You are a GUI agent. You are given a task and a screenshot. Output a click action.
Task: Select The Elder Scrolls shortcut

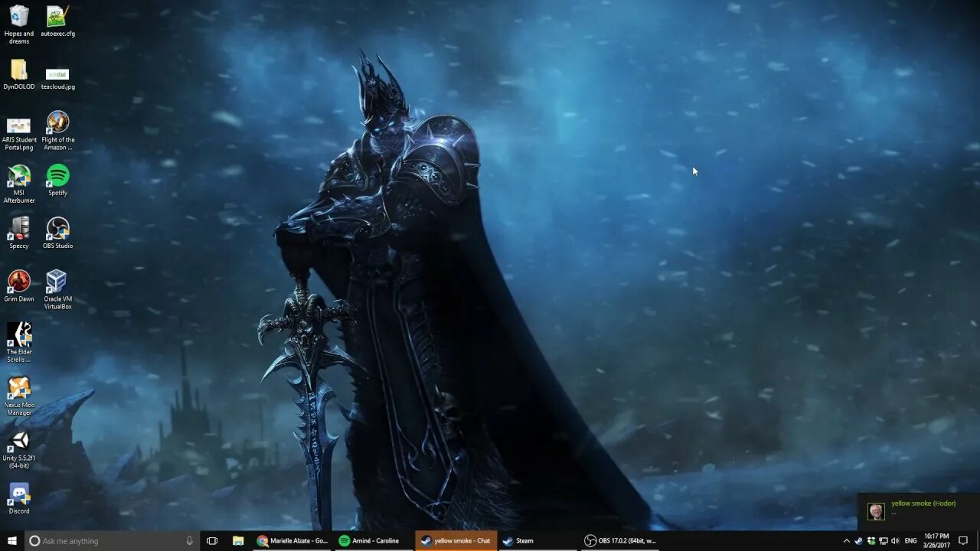pos(19,342)
